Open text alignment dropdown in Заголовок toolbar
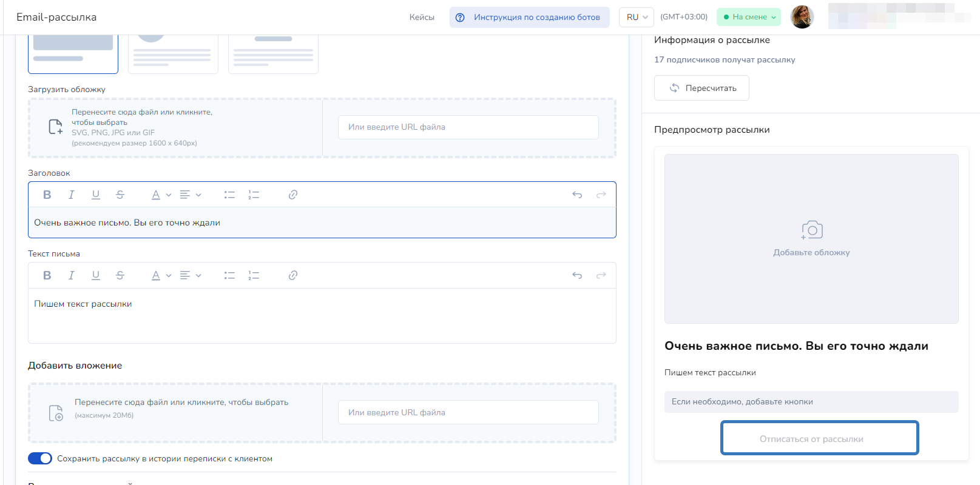The height and width of the screenshot is (485, 980). (x=190, y=195)
